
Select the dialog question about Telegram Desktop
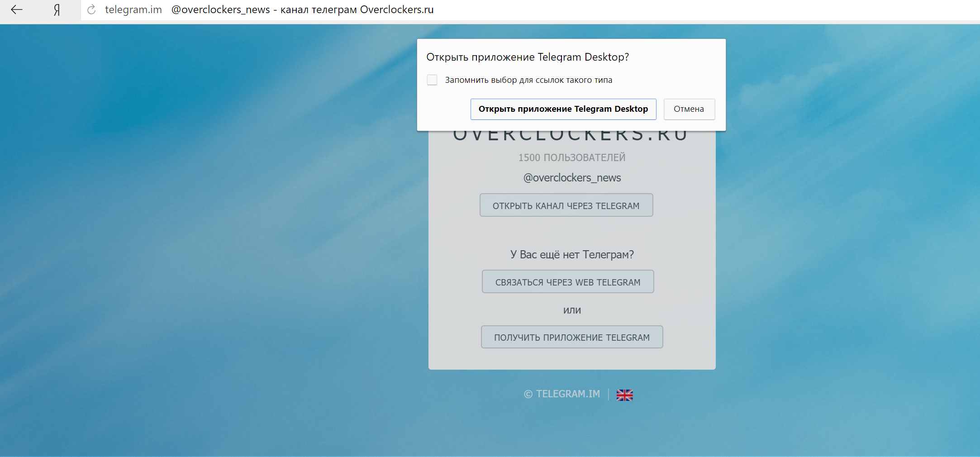click(x=528, y=57)
